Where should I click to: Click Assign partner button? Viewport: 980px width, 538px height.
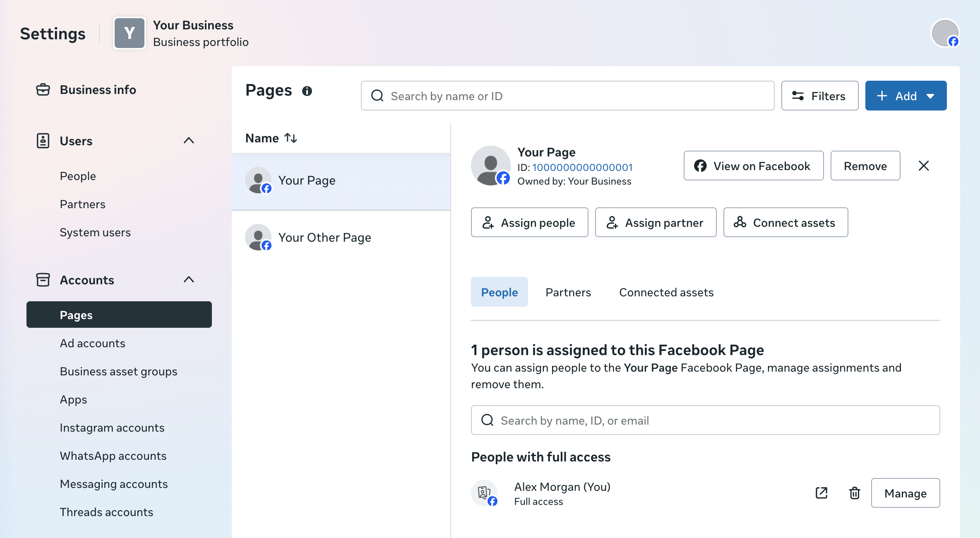pos(656,222)
